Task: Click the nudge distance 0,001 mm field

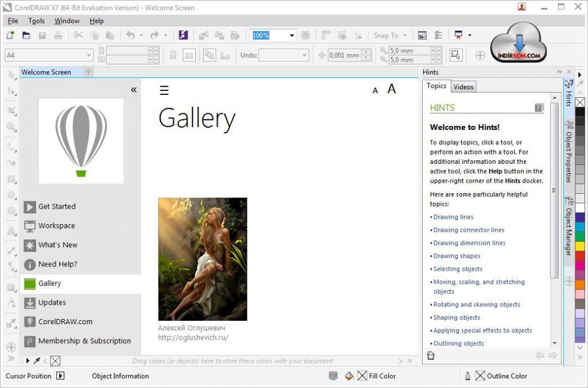Action: click(x=343, y=55)
